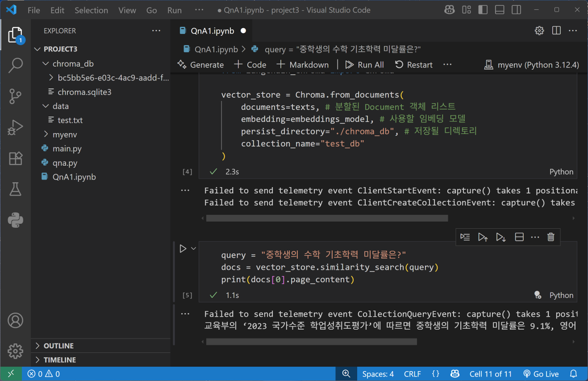Screen dimensions: 588x381
Task: Open output actions for cell 5
Action: coord(185,313)
